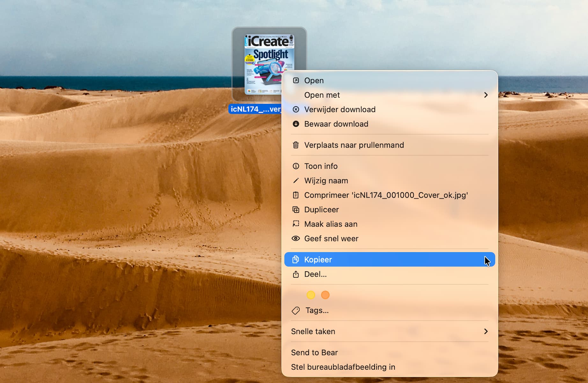This screenshot has height=383, width=588.
Task: Click the eye icon for Geef snel weer
Action: tap(296, 238)
